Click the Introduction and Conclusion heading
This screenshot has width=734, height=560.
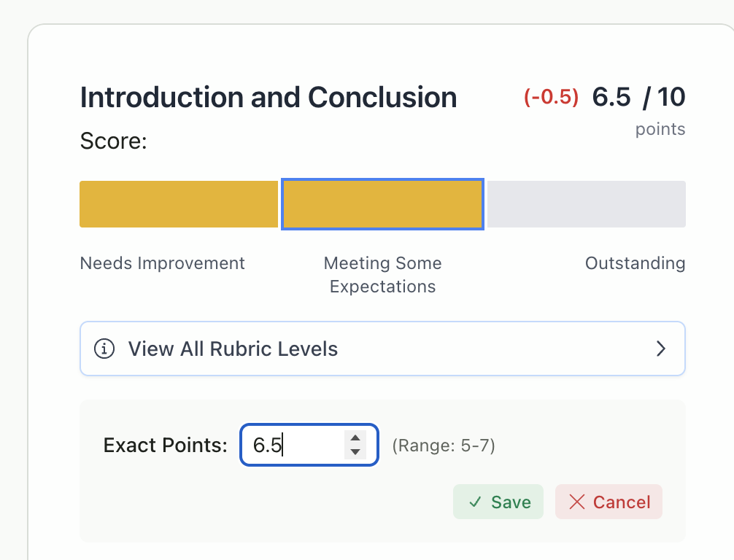[x=269, y=97]
